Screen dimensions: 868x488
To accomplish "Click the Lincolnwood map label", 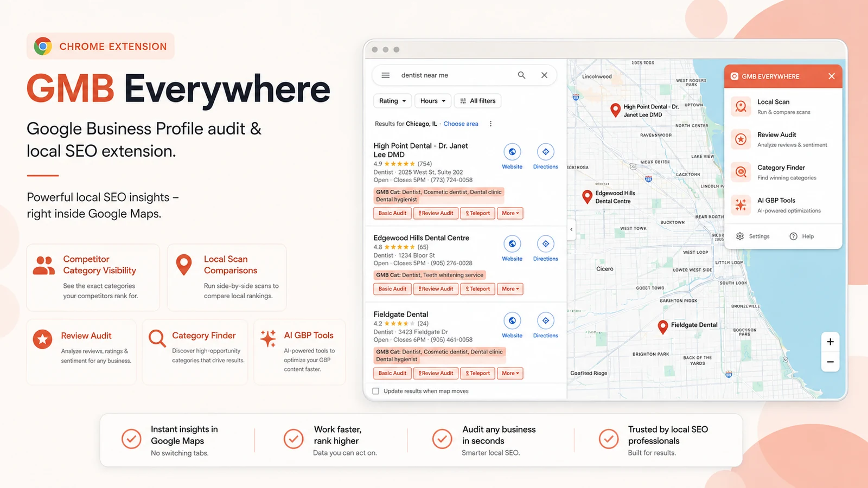I will click(597, 76).
